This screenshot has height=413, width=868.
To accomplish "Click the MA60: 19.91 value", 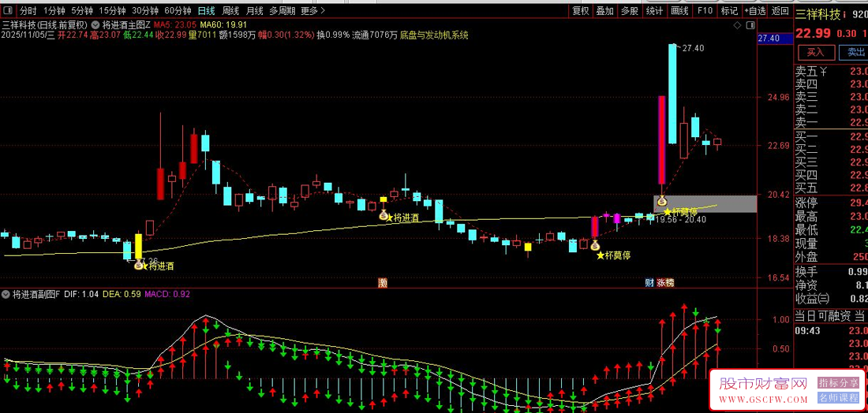I will (x=223, y=25).
